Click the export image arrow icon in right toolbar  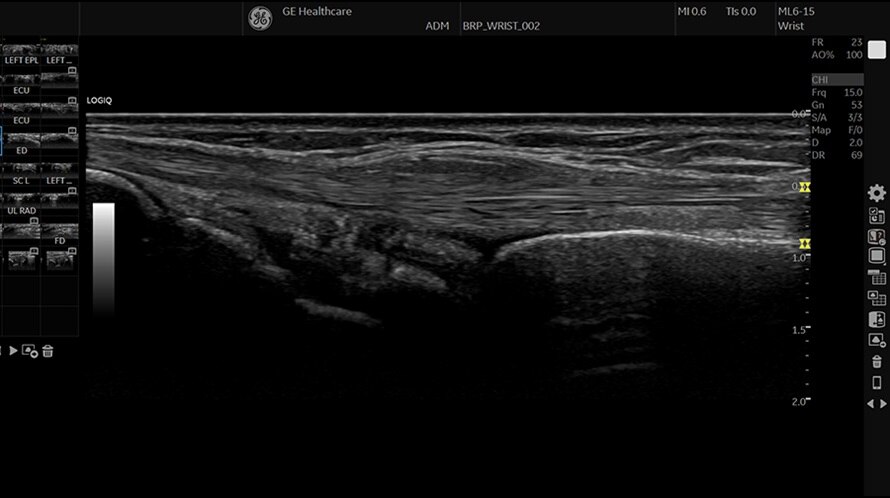[x=876, y=340]
